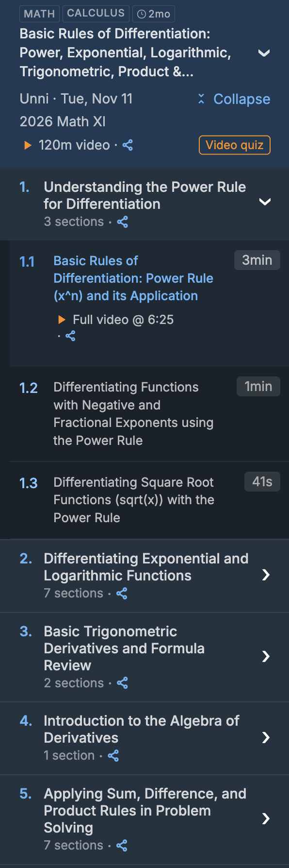This screenshot has width=289, height=868.
Task: Click the MATH tag
Action: (39, 14)
